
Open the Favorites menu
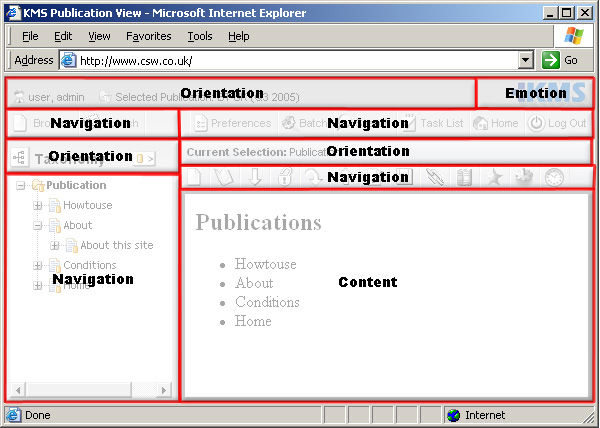click(148, 36)
